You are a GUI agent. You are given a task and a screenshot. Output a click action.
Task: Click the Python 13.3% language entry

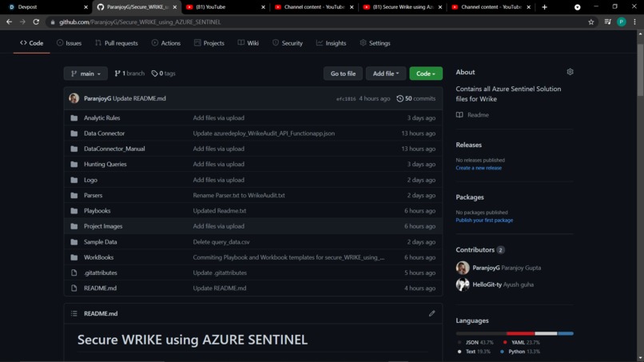point(520,352)
